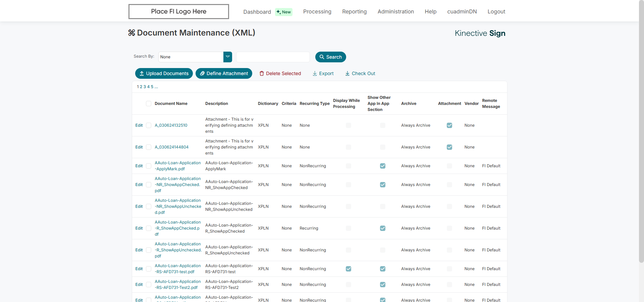Open the Reporting menu

point(354,12)
